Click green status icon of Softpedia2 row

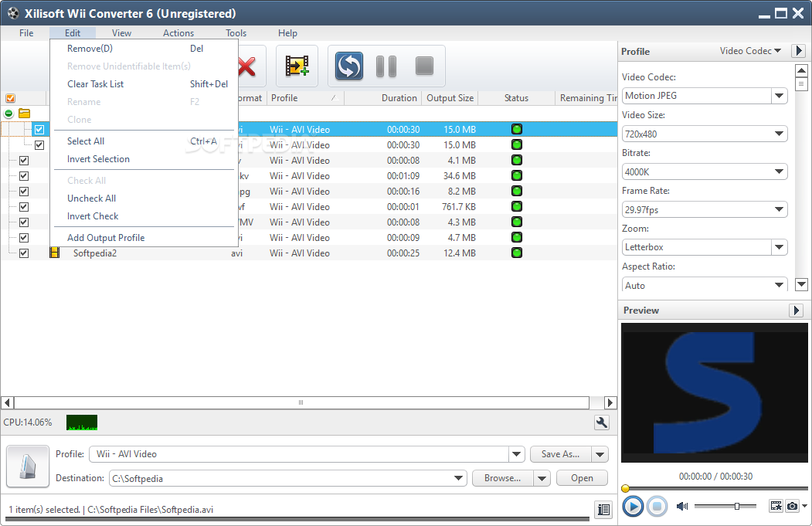point(516,253)
